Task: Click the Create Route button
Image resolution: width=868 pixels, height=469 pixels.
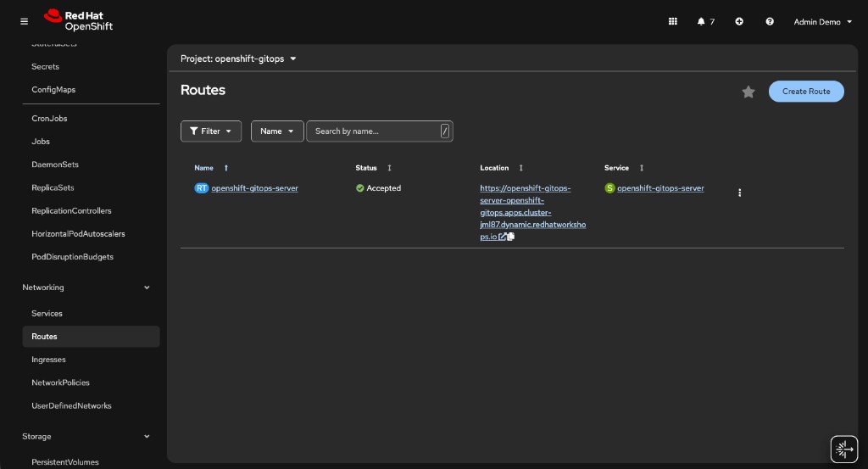Action: pyautogui.click(x=806, y=92)
